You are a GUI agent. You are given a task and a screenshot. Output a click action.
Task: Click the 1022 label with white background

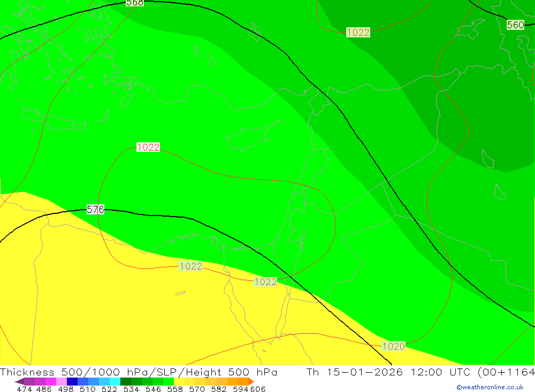148,148
